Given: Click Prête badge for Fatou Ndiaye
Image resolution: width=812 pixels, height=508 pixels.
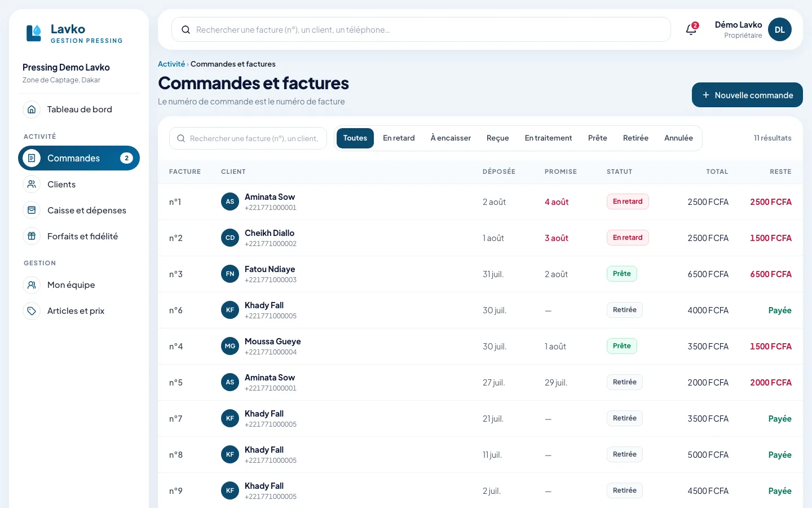Looking at the screenshot, I should point(622,274).
